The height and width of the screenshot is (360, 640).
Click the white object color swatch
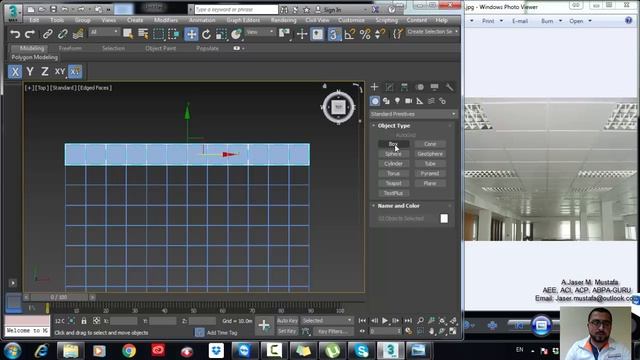(x=444, y=218)
